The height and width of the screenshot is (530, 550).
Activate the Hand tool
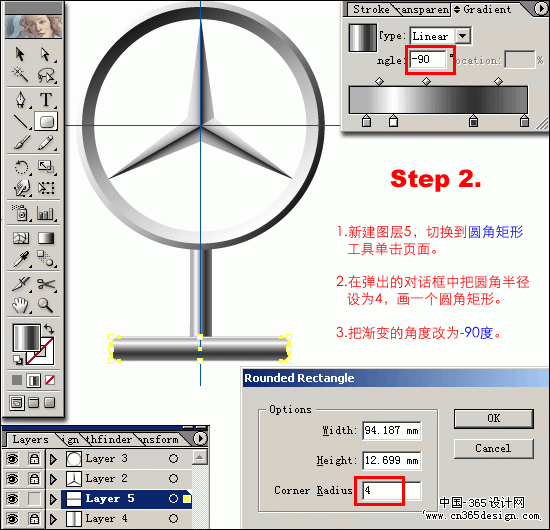tap(21, 305)
